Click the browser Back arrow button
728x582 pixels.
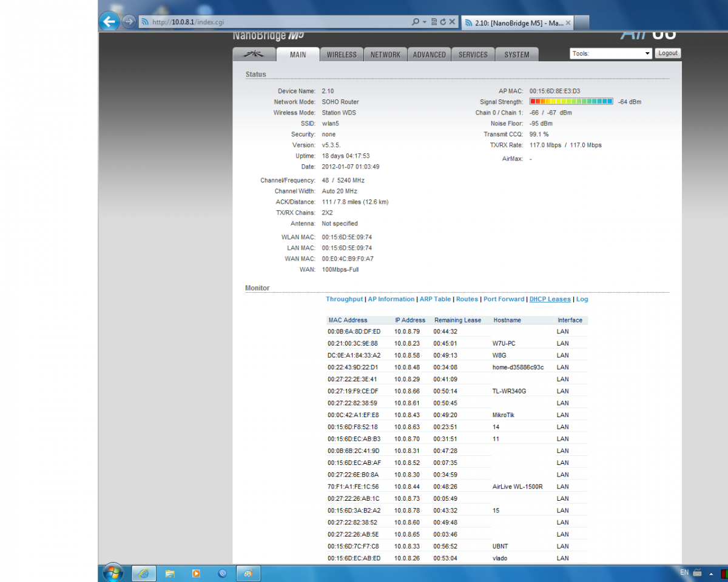[109, 22]
